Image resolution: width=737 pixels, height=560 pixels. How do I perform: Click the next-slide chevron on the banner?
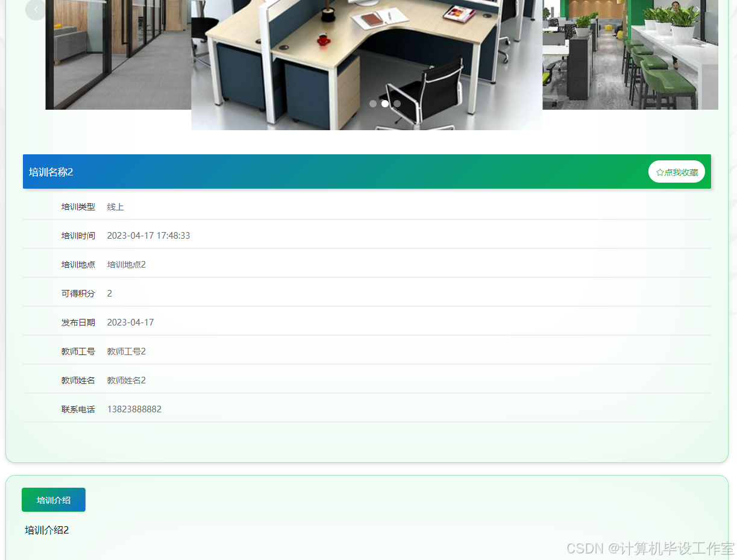click(x=698, y=9)
